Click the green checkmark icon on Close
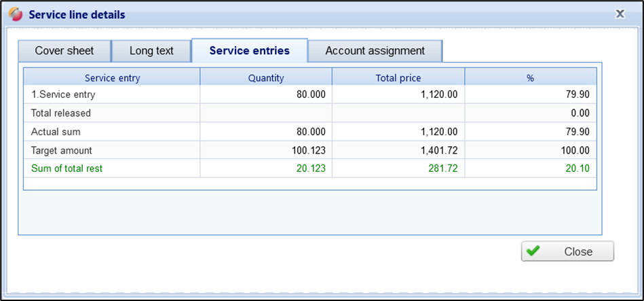644x301 pixels. 533,251
